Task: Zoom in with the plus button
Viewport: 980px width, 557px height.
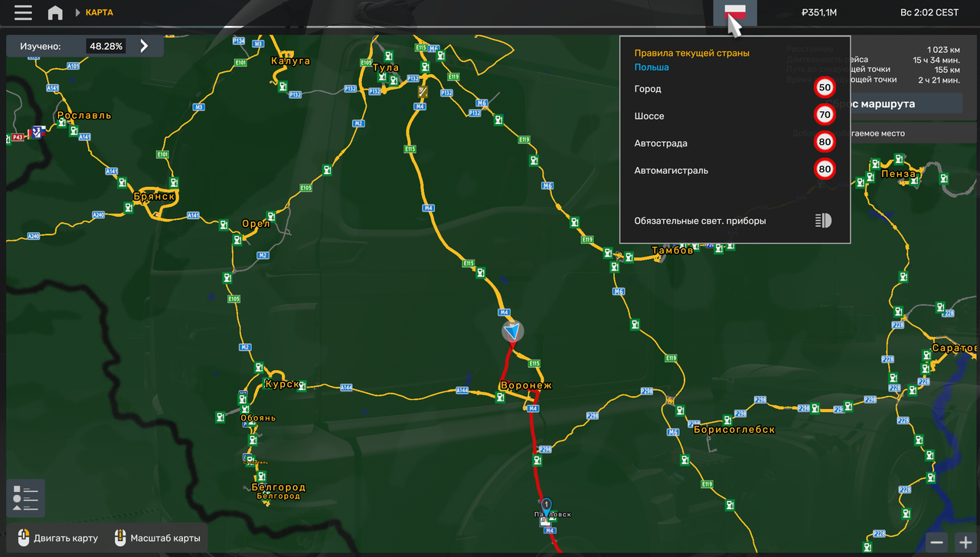Action: click(x=965, y=542)
